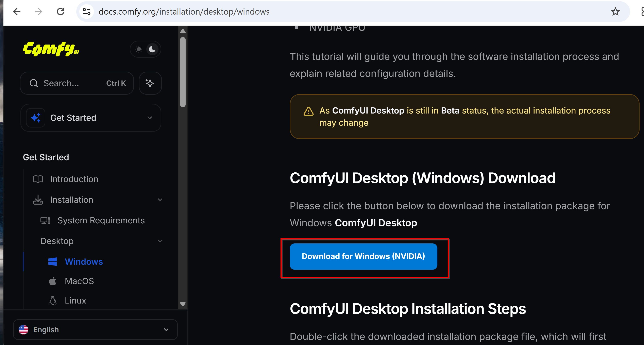This screenshot has height=345, width=644.
Task: Click the Get Started sparkles icon
Action: pyautogui.click(x=36, y=118)
